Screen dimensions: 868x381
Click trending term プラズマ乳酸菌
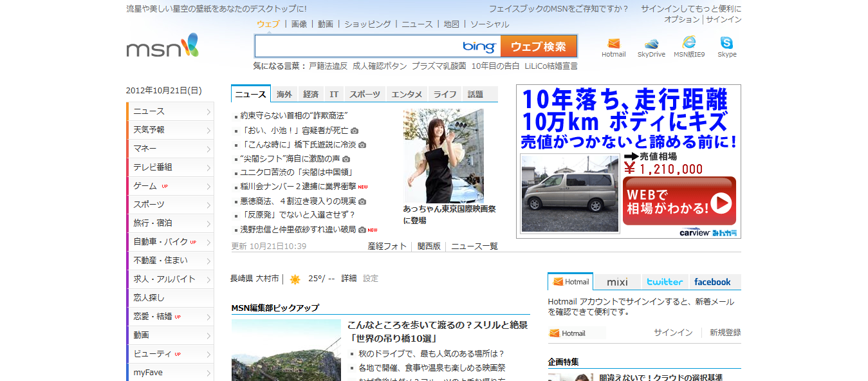[x=439, y=66]
